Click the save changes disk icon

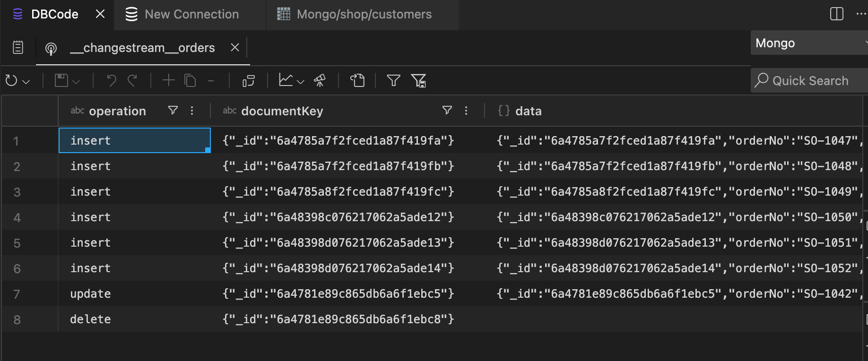[61, 80]
